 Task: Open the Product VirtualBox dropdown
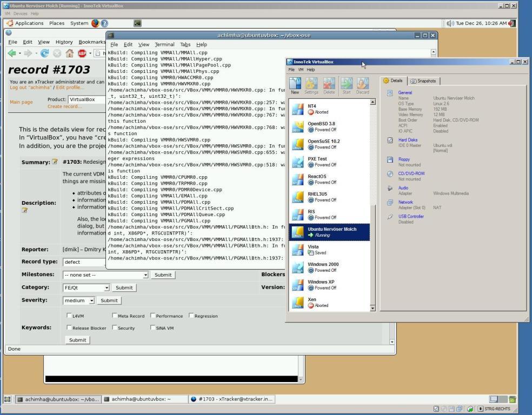click(87, 99)
